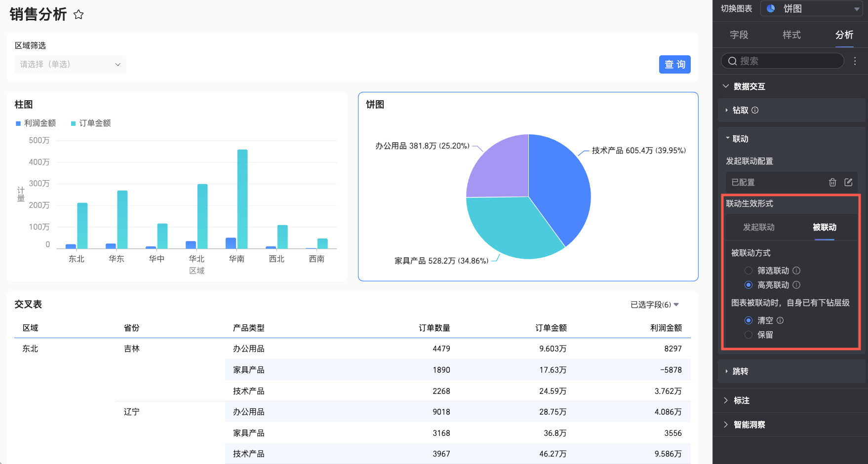Choose 清空 for drill-down behavior
This screenshot has height=464, width=868.
click(x=749, y=320)
